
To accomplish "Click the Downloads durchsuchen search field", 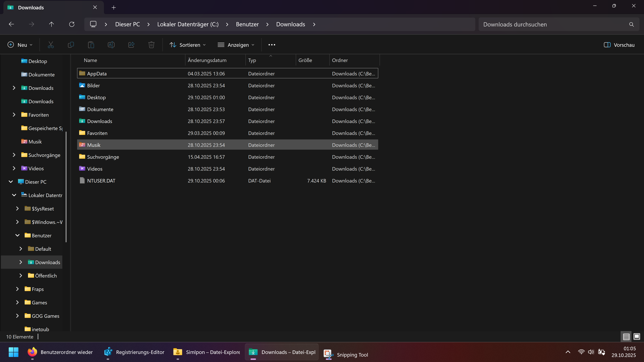I will coord(552,24).
